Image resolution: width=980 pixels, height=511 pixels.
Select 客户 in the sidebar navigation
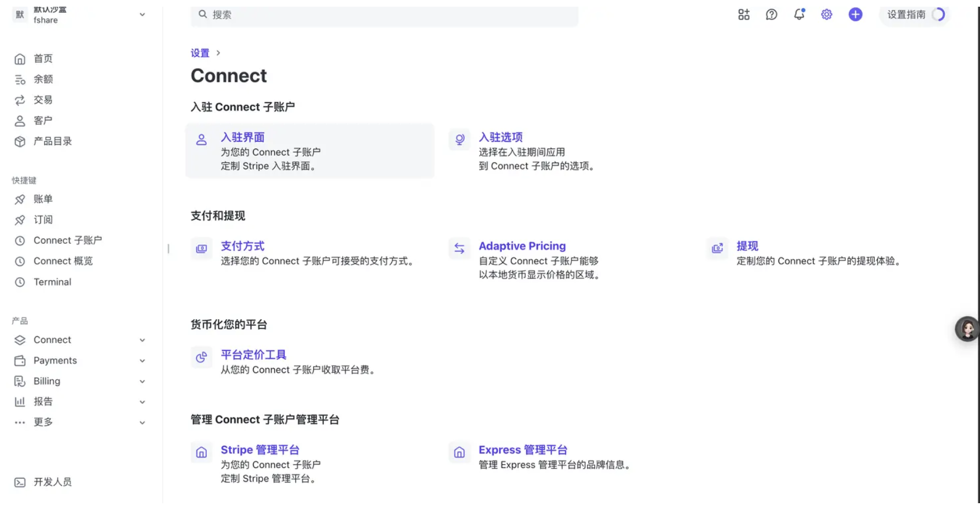point(43,120)
